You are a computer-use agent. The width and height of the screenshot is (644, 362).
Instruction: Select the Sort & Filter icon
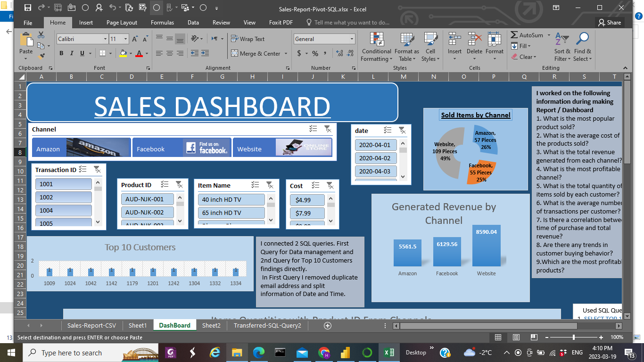click(x=561, y=46)
